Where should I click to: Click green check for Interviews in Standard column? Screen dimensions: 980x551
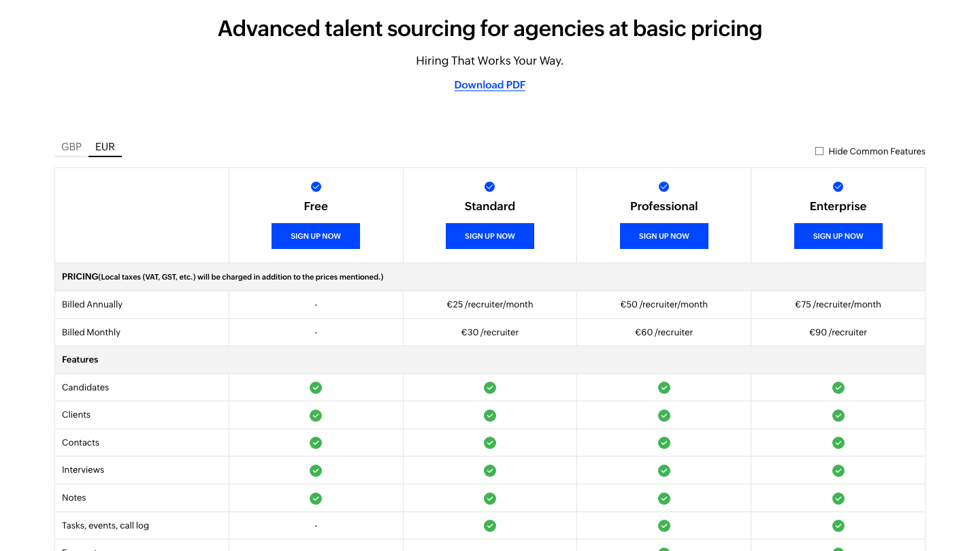tap(490, 470)
